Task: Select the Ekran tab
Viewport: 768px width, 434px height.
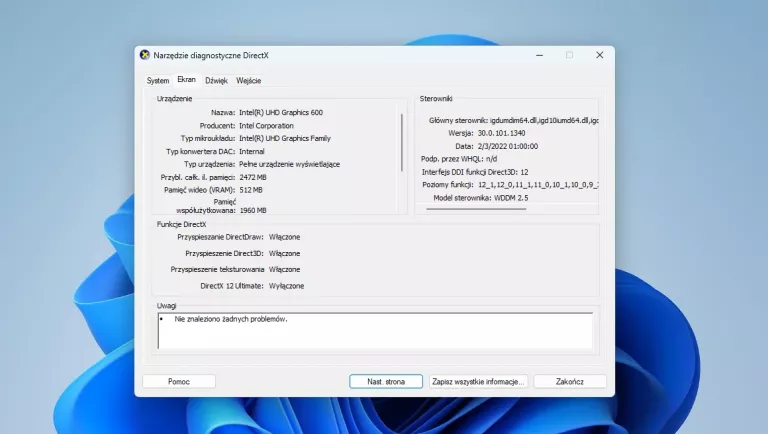Action: pos(187,79)
